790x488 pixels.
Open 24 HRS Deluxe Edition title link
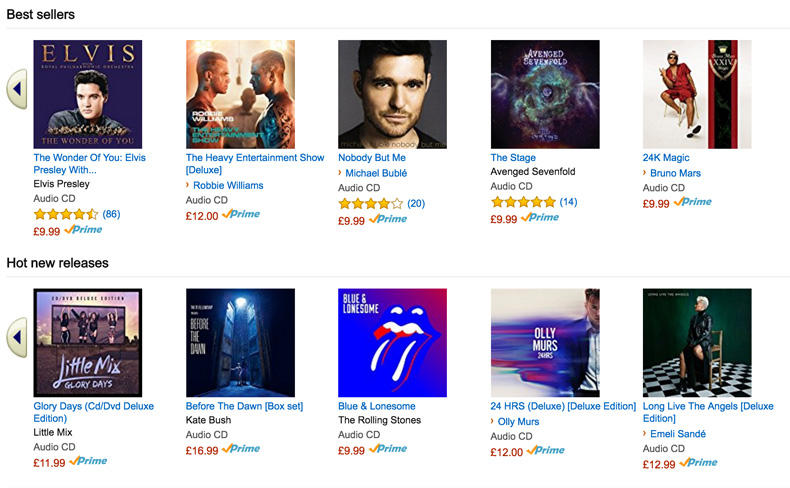point(563,406)
